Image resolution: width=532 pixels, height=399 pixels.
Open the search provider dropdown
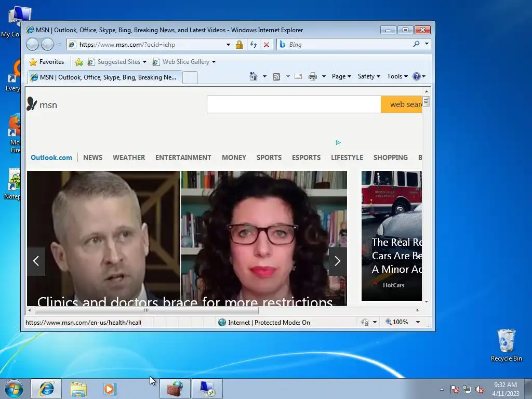[x=427, y=44]
